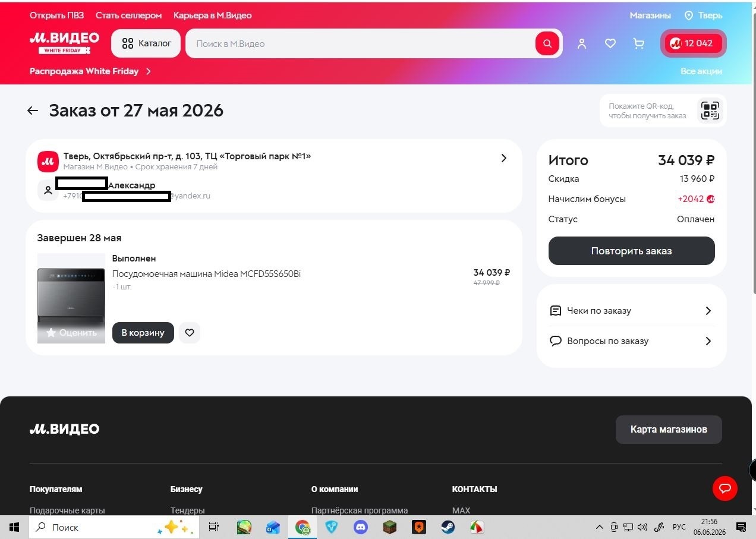Click the store address Тверь, Октябрьский пр-т
The width and height of the screenshot is (756, 539).
[x=187, y=156]
